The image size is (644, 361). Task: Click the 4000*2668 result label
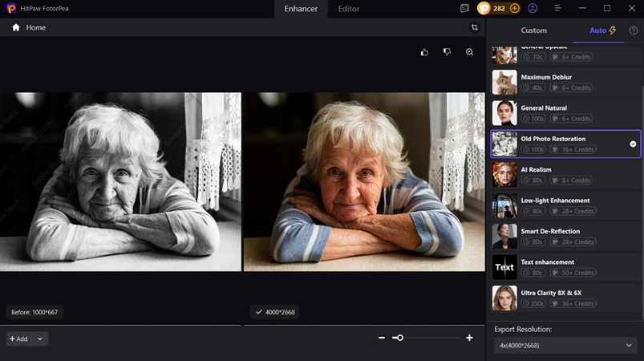pyautogui.click(x=274, y=312)
